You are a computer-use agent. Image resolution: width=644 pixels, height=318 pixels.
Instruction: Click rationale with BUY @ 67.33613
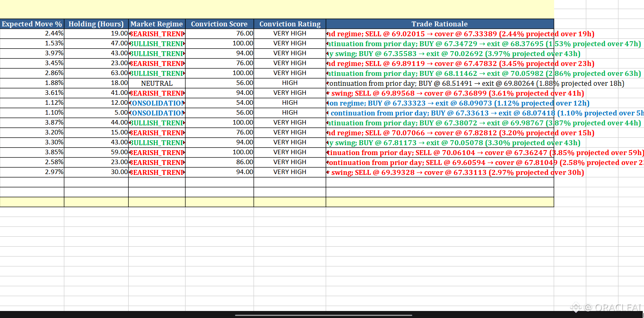440,113
